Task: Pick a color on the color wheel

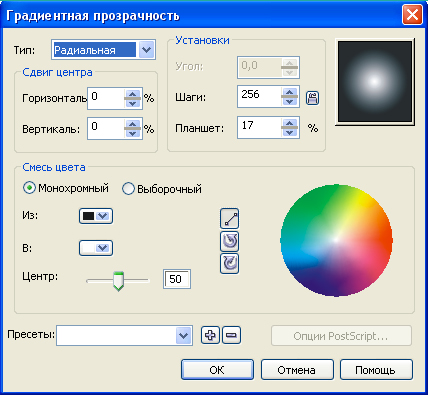Action: point(336,240)
